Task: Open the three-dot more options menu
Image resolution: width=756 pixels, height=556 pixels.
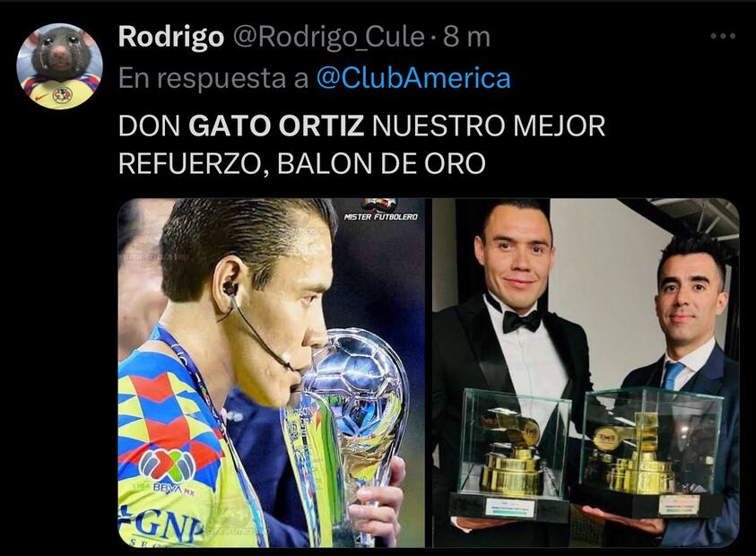Action: point(723,36)
